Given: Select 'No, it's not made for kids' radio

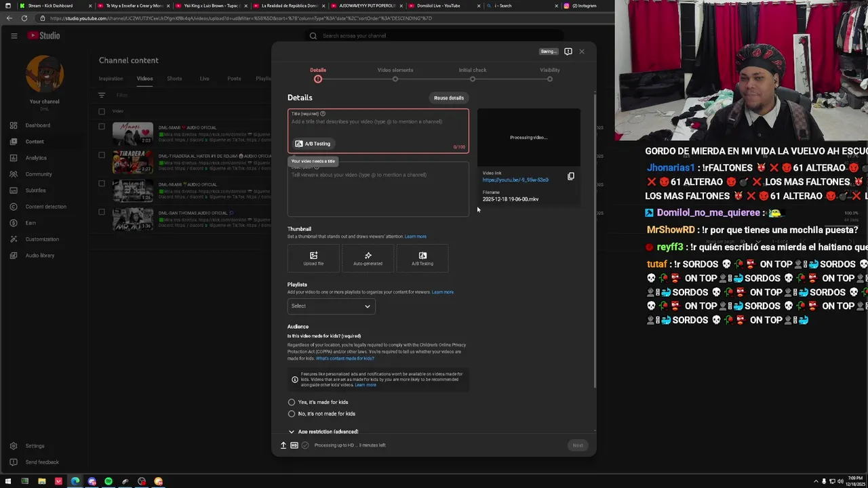Looking at the screenshot, I should (x=292, y=413).
